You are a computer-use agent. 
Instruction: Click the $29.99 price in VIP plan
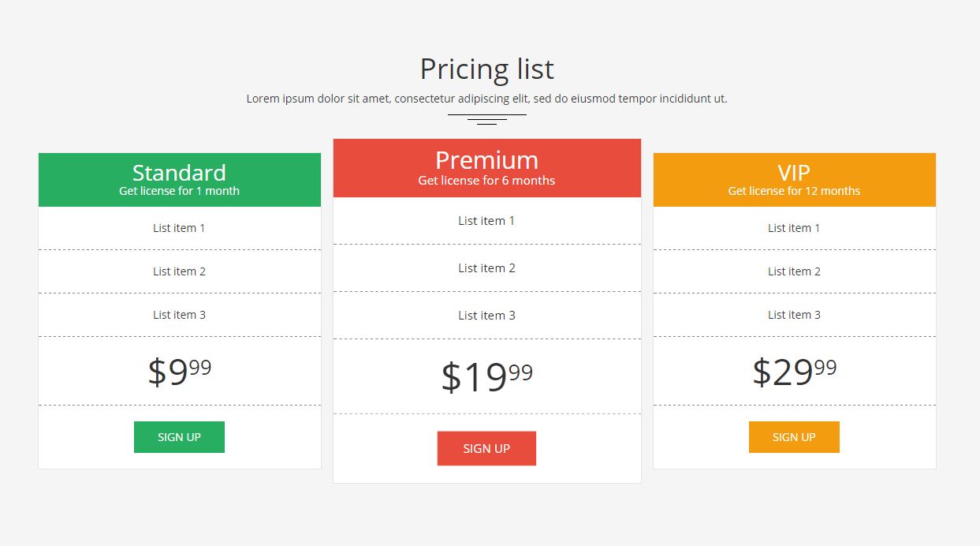point(794,372)
